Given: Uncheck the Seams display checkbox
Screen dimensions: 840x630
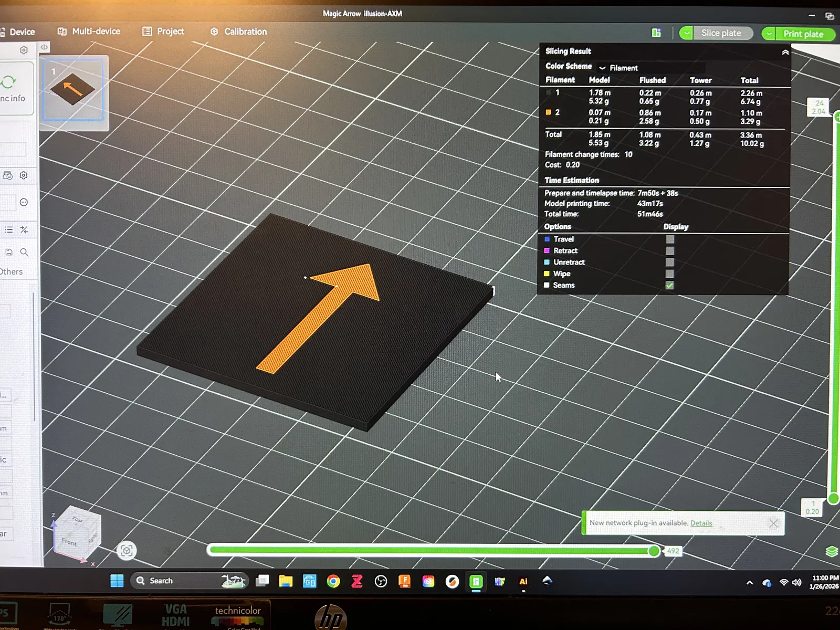Looking at the screenshot, I should [x=670, y=285].
